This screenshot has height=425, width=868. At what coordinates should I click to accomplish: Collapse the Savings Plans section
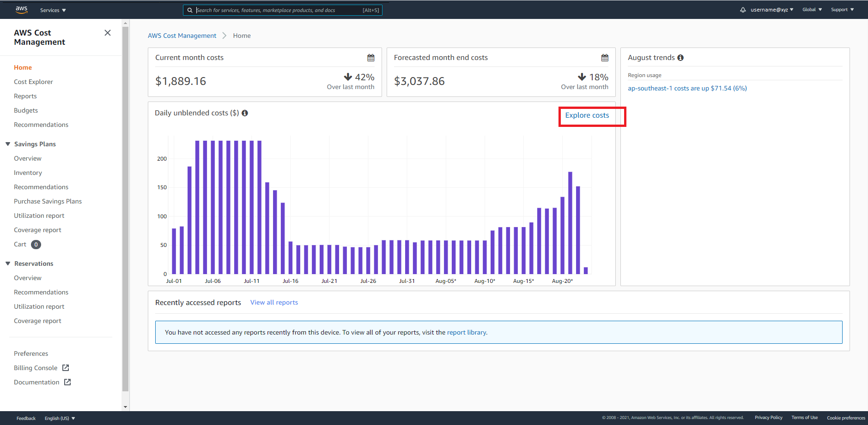point(8,144)
